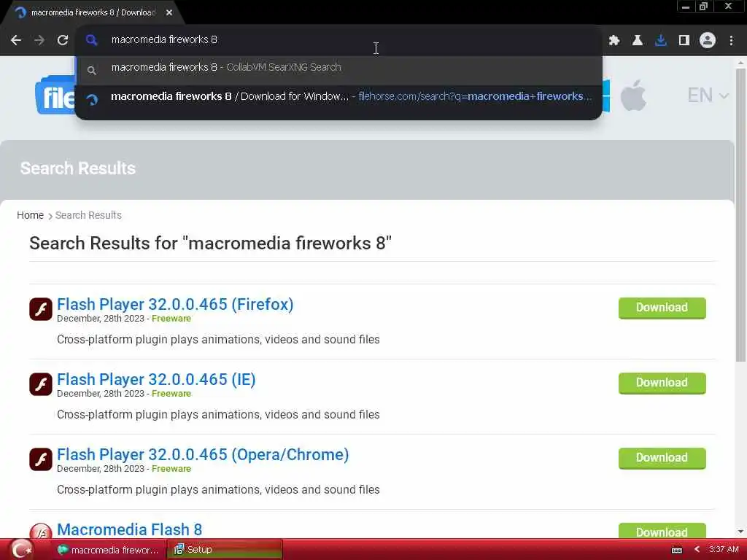Open the downloads icon in toolbar
The image size is (747, 560).
[x=661, y=41]
